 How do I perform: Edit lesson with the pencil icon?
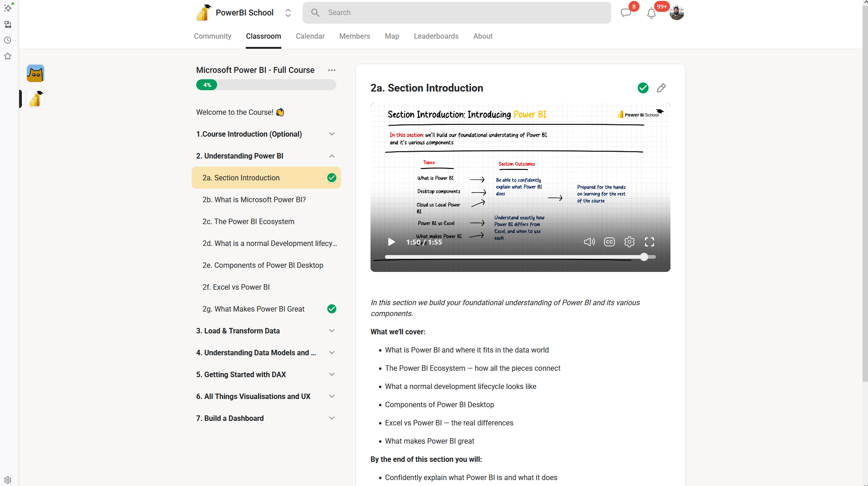click(x=661, y=88)
